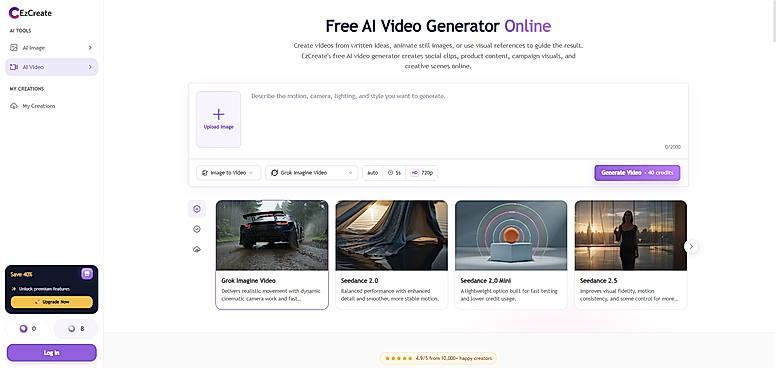Open My Creations page
Viewport: 776px width, 368px height.
click(51, 106)
